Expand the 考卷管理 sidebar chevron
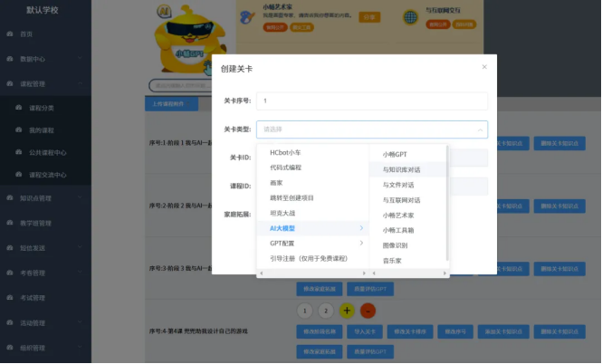 point(80,273)
